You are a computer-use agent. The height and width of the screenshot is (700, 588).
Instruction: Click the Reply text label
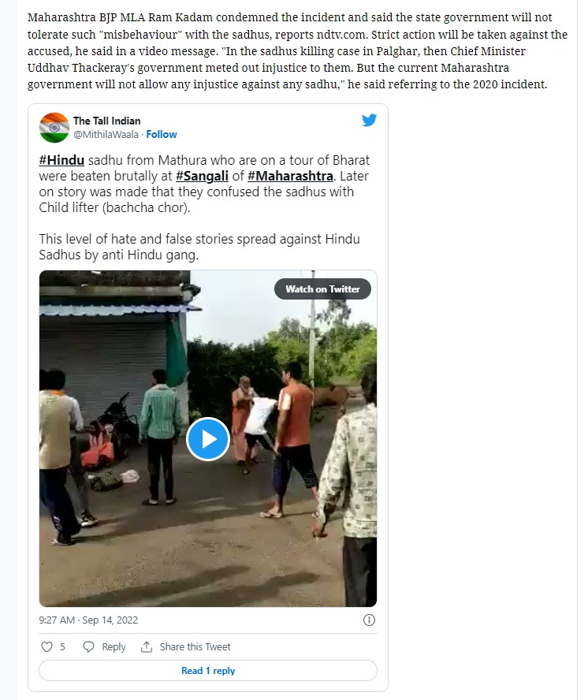114,646
